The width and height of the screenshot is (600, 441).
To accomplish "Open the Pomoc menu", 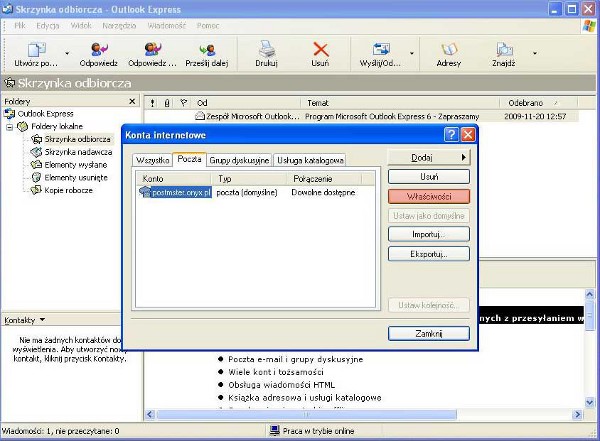I will tap(208, 26).
